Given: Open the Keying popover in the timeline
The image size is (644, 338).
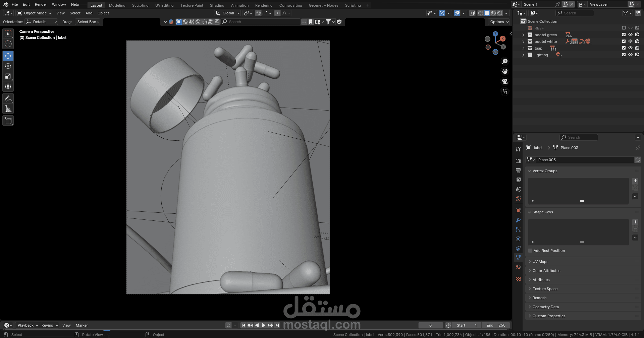Looking at the screenshot, I should 50,325.
